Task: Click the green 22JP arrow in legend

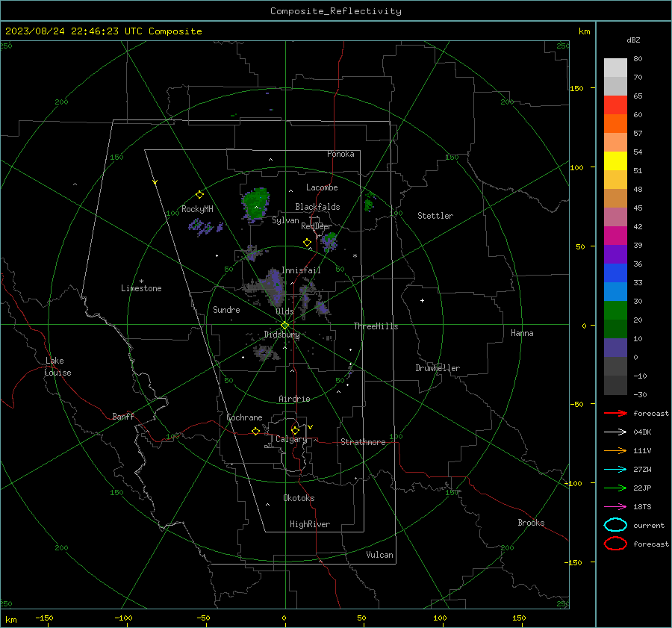Action: 615,488
